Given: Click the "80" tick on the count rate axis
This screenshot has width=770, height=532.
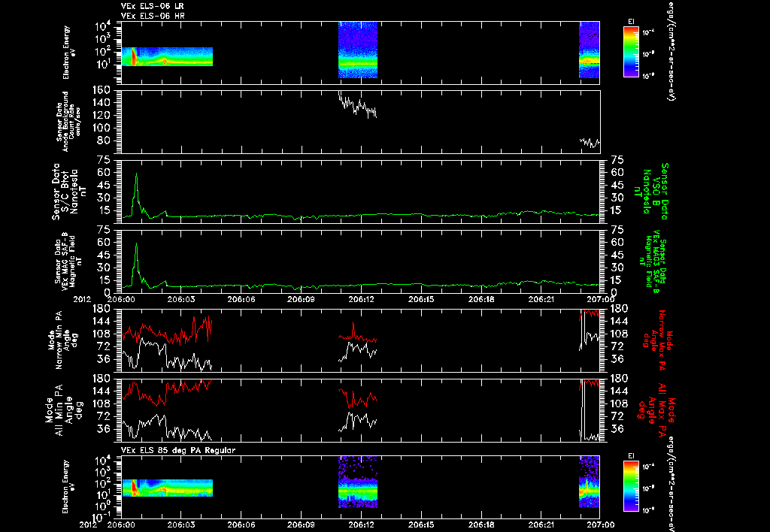Looking at the screenshot, I should coord(105,141).
